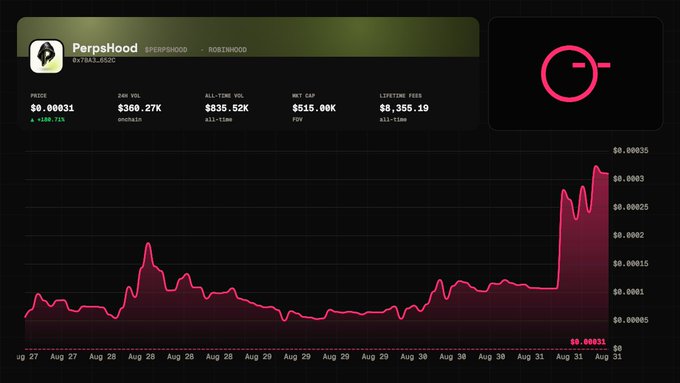Click the PerpsHood hooded token avatar
The image size is (680, 383).
[x=46, y=56]
